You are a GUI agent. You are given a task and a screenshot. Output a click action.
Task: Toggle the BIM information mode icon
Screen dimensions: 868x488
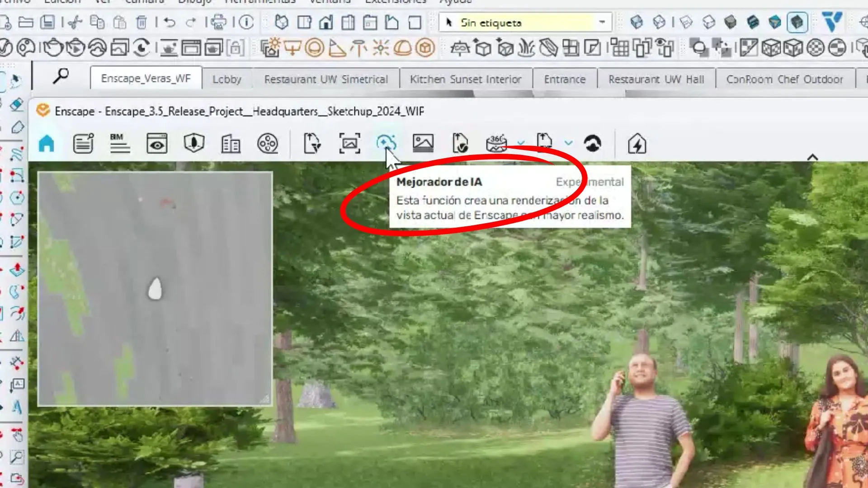[119, 143]
